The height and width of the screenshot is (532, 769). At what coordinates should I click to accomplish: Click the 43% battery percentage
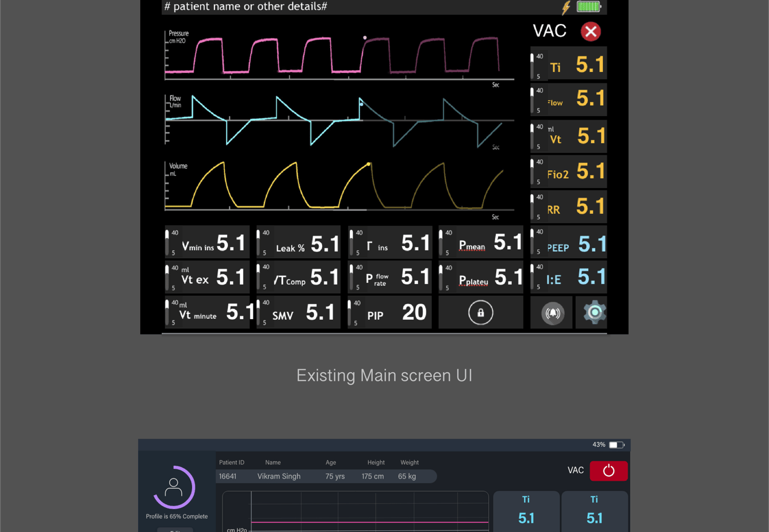coord(599,445)
